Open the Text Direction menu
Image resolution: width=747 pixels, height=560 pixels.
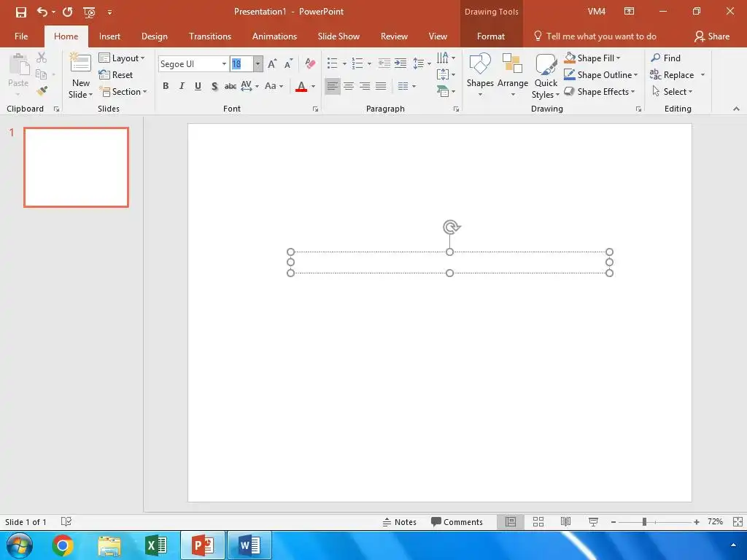coord(446,58)
